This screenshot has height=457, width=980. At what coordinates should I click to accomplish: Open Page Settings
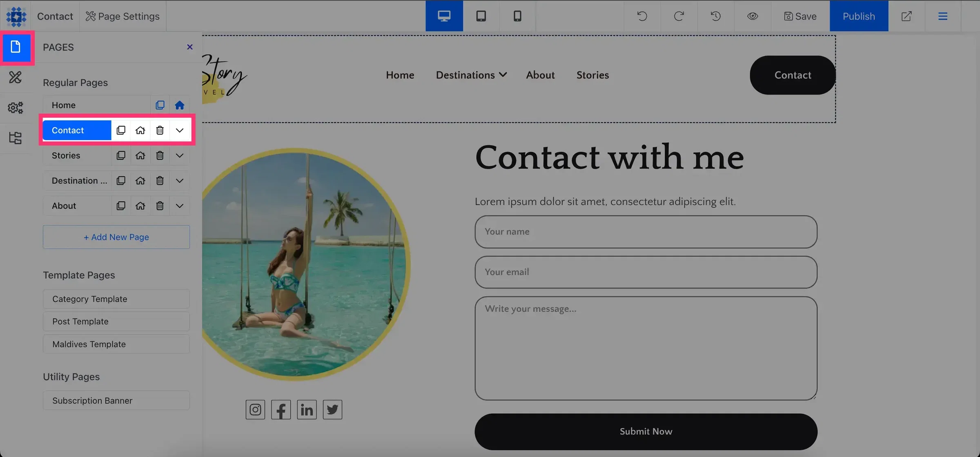coord(122,16)
